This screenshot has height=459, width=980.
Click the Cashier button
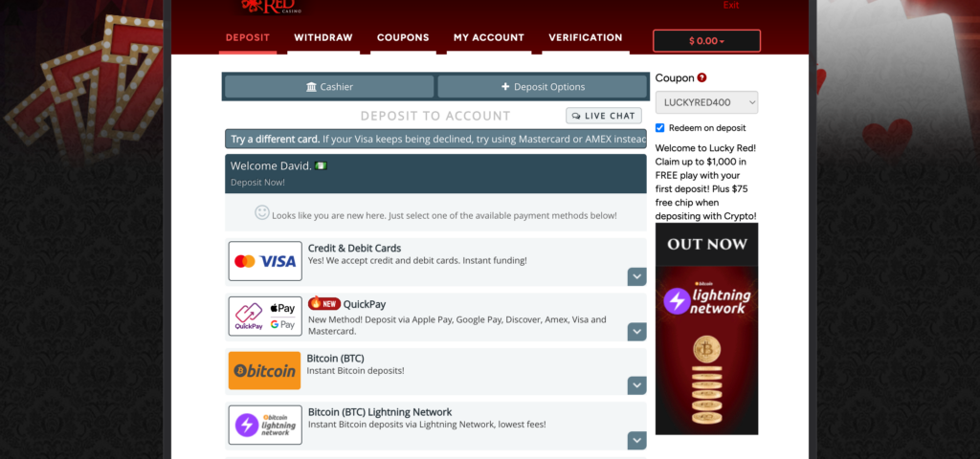(329, 87)
